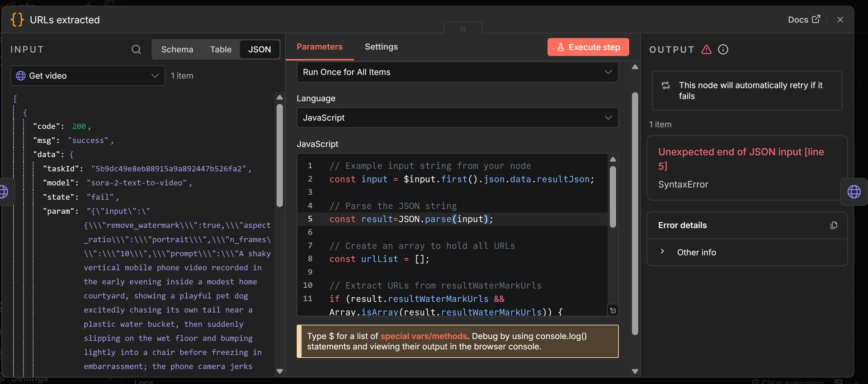Screen dimensions: 868x384
Task: Expand the Other info section
Action: 696,252
